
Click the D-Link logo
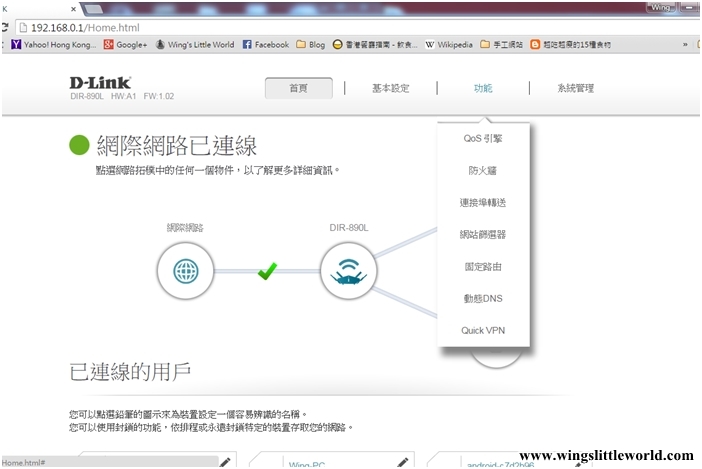point(100,82)
